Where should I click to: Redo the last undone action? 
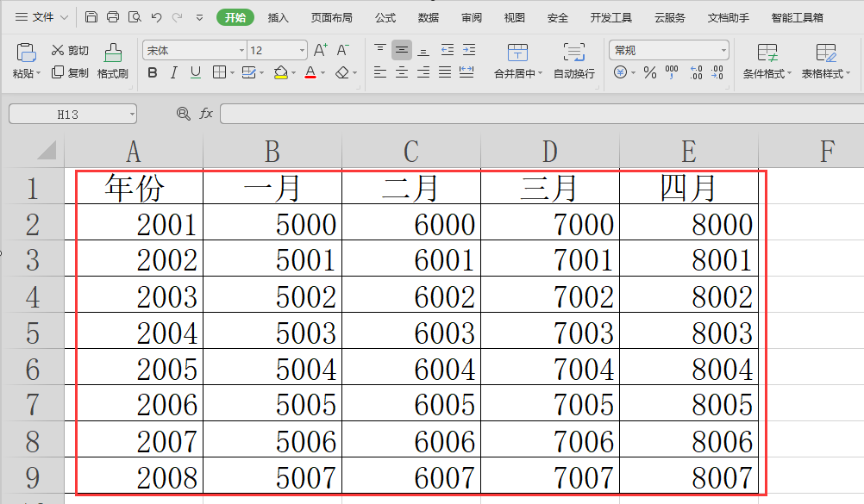178,17
